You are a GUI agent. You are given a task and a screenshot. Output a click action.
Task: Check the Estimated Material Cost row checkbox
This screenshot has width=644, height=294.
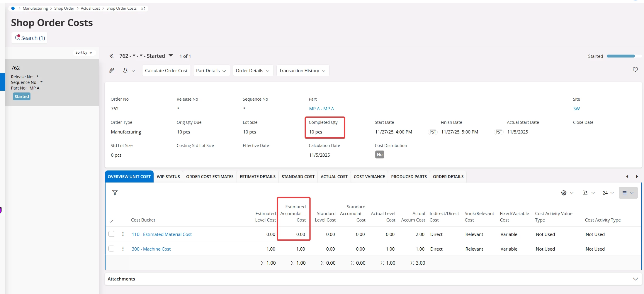pyautogui.click(x=111, y=234)
